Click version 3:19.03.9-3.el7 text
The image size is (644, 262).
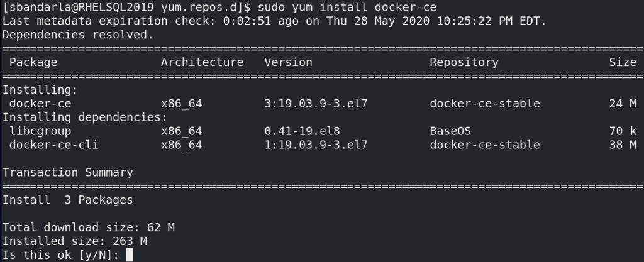[x=316, y=103]
